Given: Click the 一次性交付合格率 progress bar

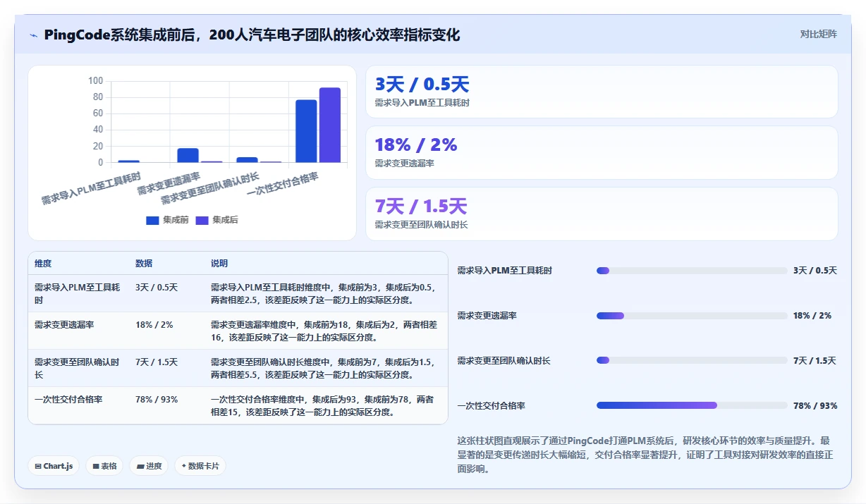Looking at the screenshot, I should 692,405.
